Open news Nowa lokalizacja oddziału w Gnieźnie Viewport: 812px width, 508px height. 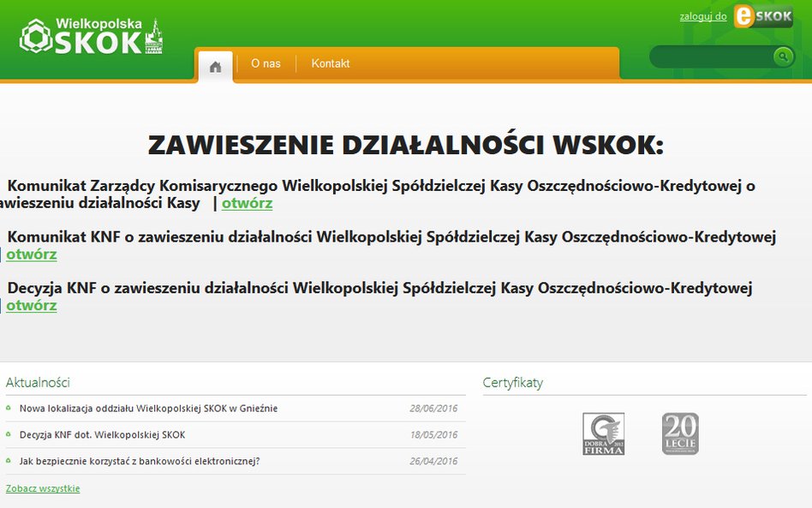click(149, 409)
